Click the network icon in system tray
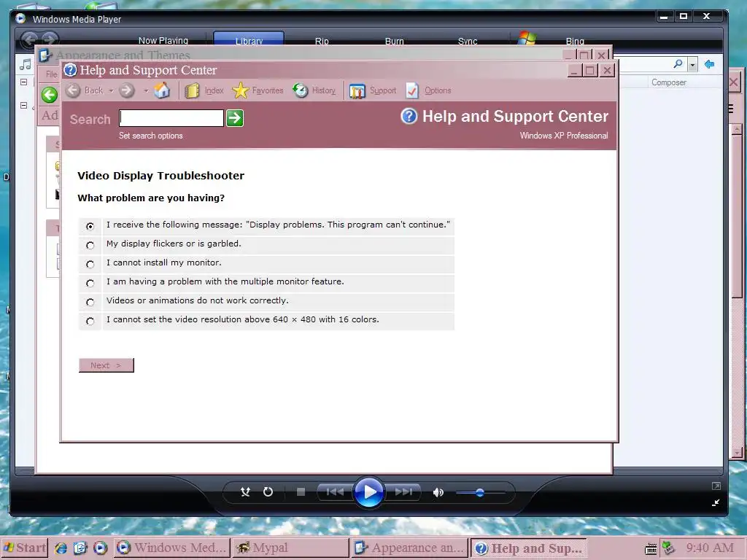This screenshot has width=747, height=560. click(x=668, y=548)
